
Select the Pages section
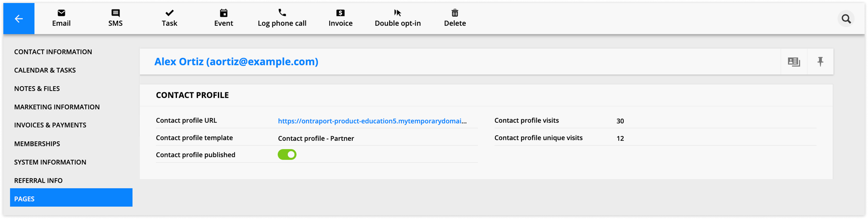pos(71,199)
